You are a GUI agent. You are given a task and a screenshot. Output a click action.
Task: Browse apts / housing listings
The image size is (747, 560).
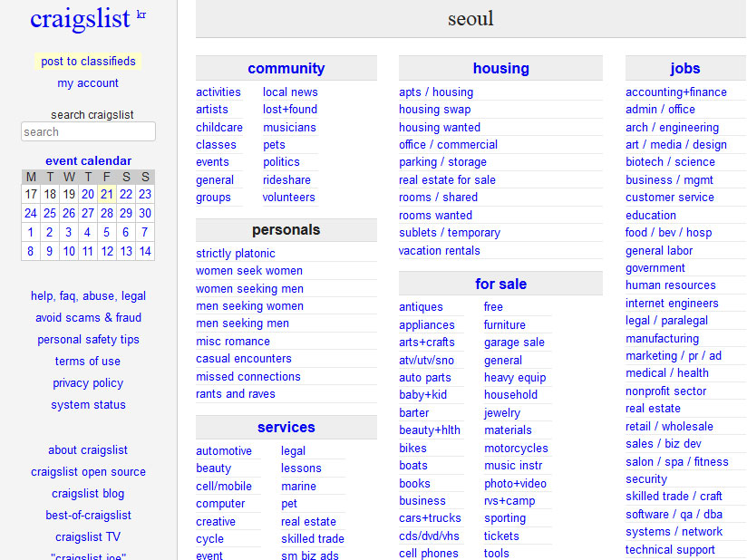[436, 92]
